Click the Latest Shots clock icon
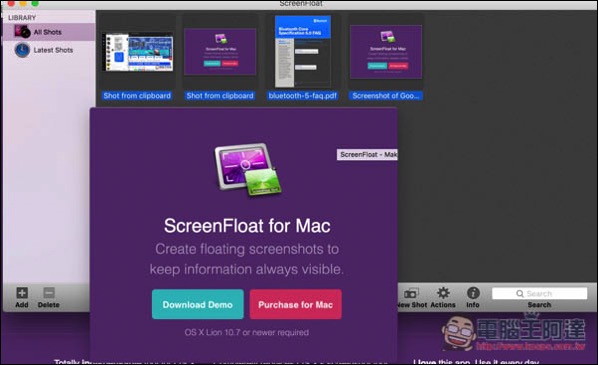Viewport: 598px width, 365px height. tap(22, 50)
